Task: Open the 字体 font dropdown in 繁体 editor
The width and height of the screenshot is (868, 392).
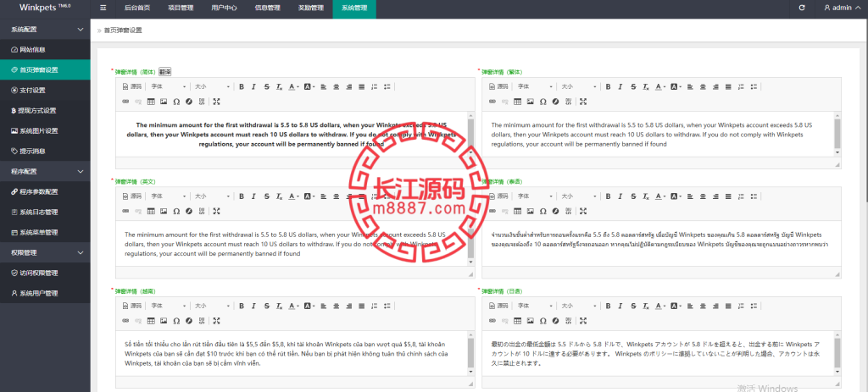Action: coord(536,87)
